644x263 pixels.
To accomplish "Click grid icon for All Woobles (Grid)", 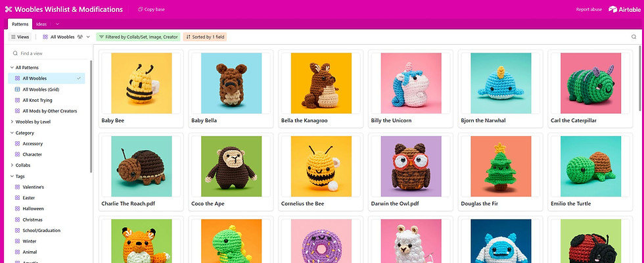I will (x=17, y=89).
